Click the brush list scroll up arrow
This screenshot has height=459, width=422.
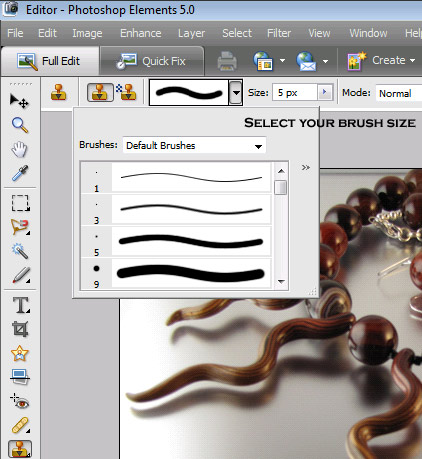(x=281, y=171)
